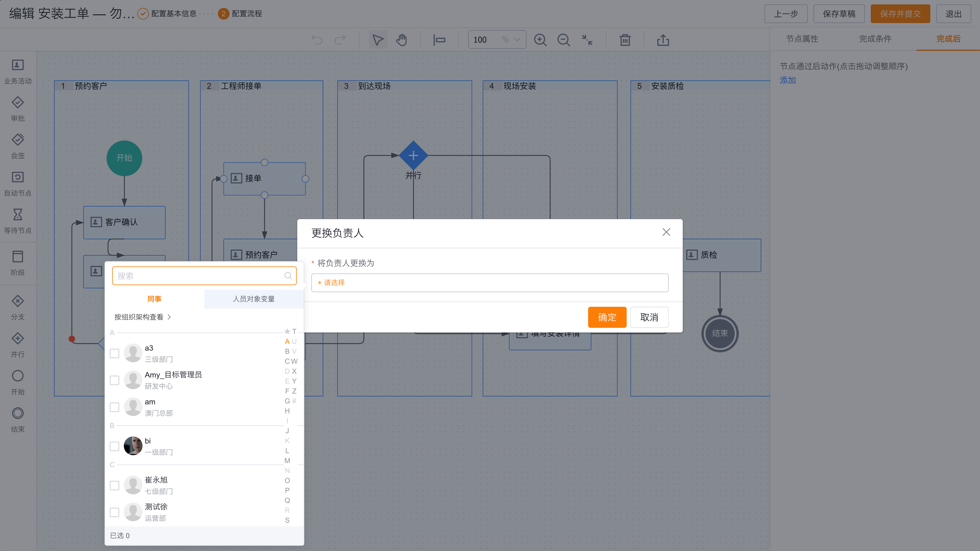Click the 添加 link under 节点通过后动作
Viewport: 980px width, 551px height.
[x=787, y=80]
